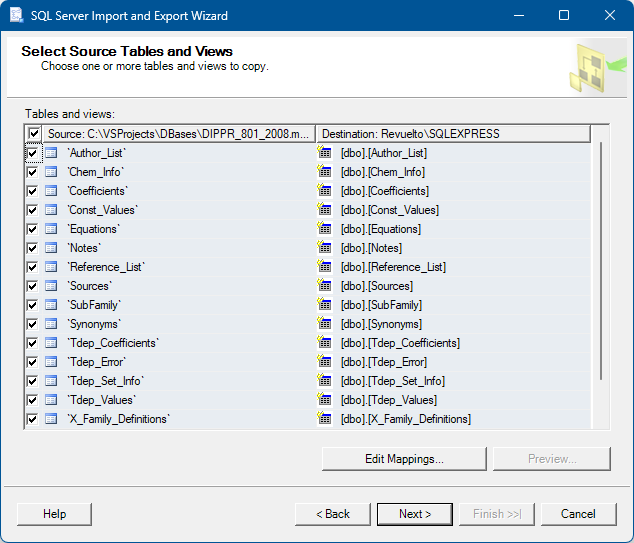The image size is (634, 543).
Task: Select destination [dbo].[Tdep_Set_Info]
Action: [393, 381]
